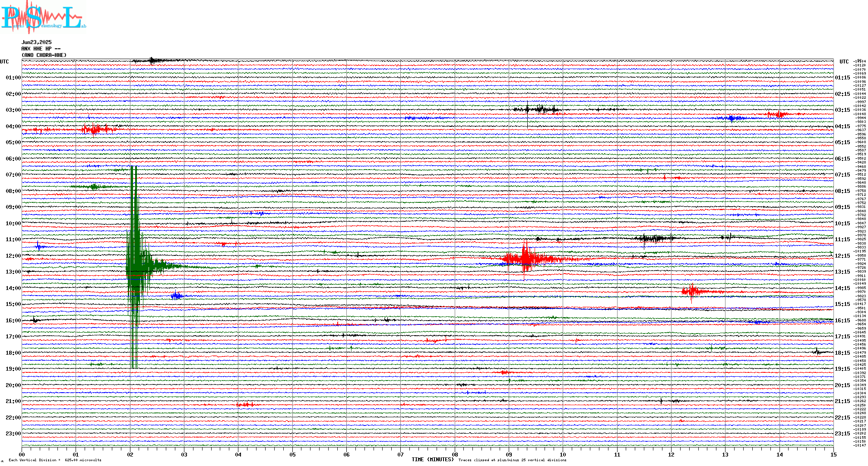The height and width of the screenshot is (466, 868).
Task: Click minute tick label 14 on time axis
Action: coord(779,454)
